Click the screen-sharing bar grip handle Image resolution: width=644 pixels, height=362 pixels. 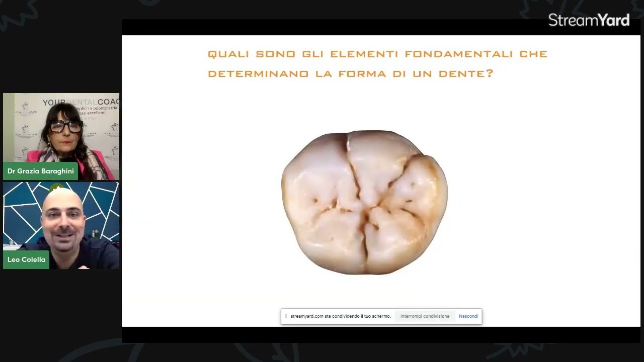click(286, 316)
